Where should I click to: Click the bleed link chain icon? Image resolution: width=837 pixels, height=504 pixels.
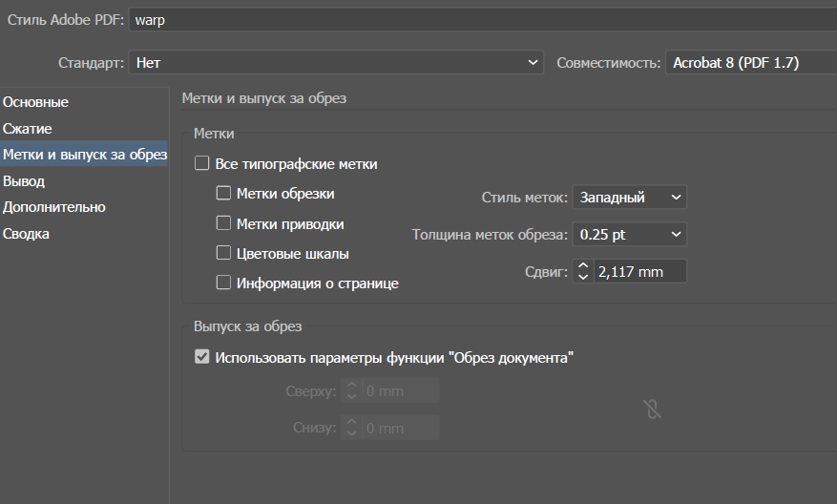tap(653, 410)
